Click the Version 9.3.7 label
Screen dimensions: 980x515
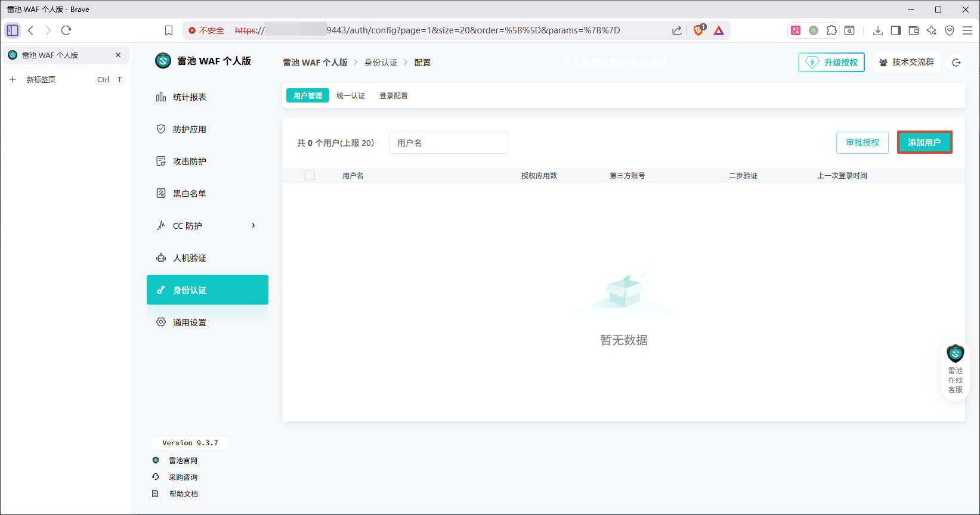190,443
